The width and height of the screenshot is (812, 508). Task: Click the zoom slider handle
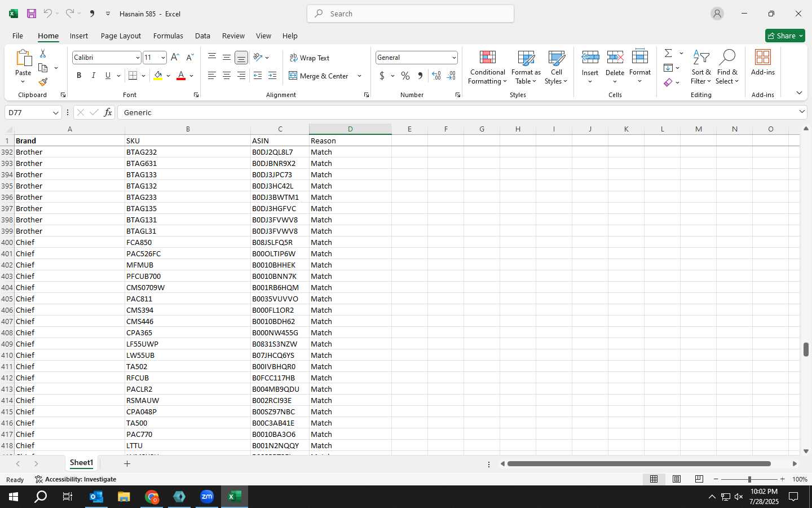tap(749, 479)
